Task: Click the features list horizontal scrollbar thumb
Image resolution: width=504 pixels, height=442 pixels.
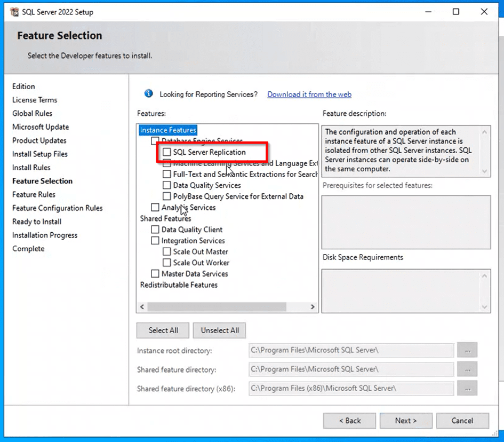Action: [217, 306]
